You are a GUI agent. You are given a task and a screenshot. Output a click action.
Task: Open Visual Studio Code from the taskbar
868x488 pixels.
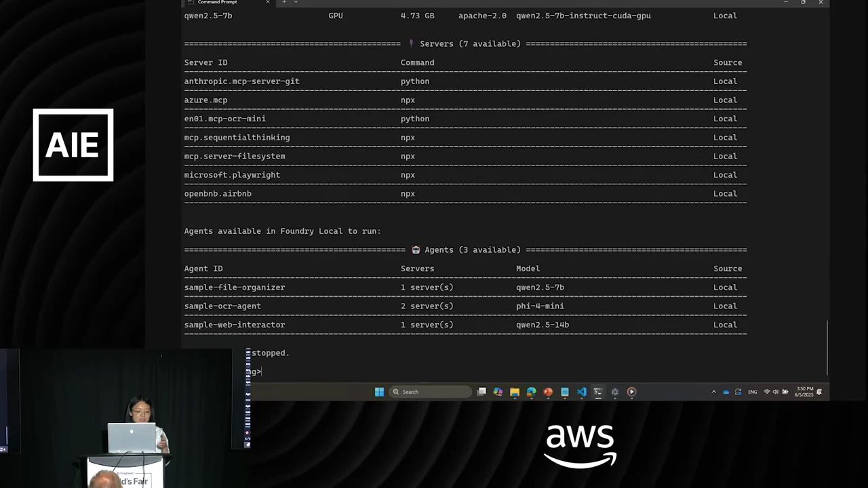click(x=581, y=392)
